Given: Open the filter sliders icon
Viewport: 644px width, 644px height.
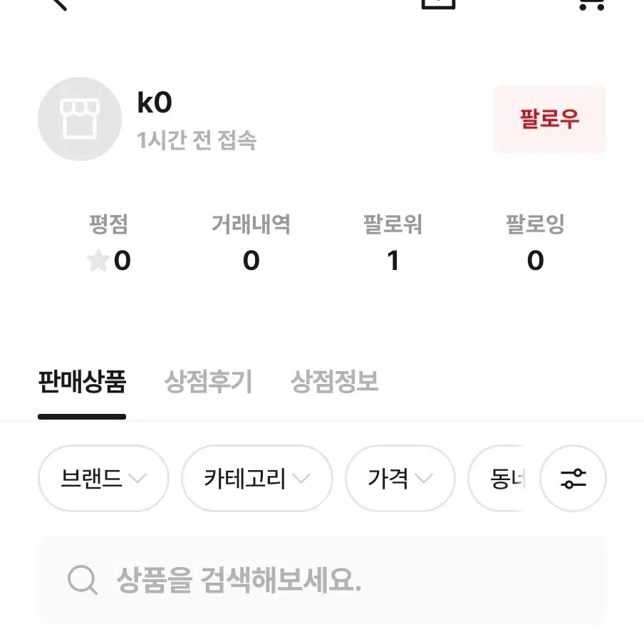Looking at the screenshot, I should coord(573,479).
